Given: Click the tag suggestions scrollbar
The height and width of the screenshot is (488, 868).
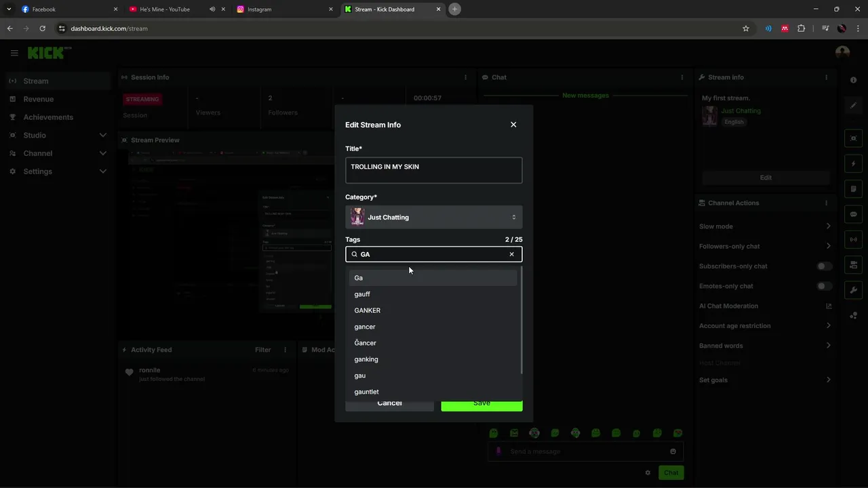Looking at the screenshot, I should (x=521, y=320).
